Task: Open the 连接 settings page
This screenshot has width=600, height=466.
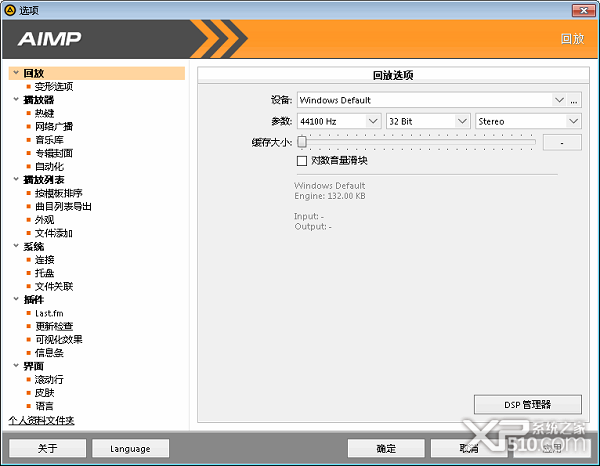Action: 44,260
